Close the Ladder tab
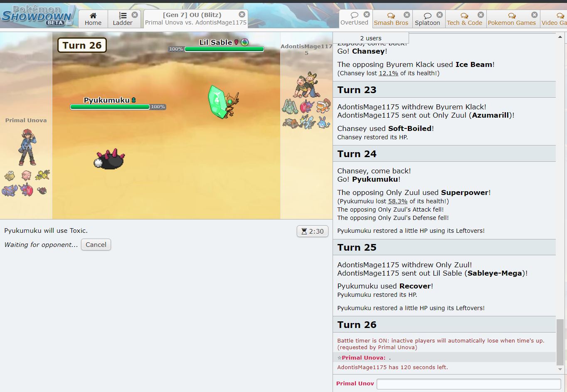Viewport: 567px width, 392px height. point(135,15)
